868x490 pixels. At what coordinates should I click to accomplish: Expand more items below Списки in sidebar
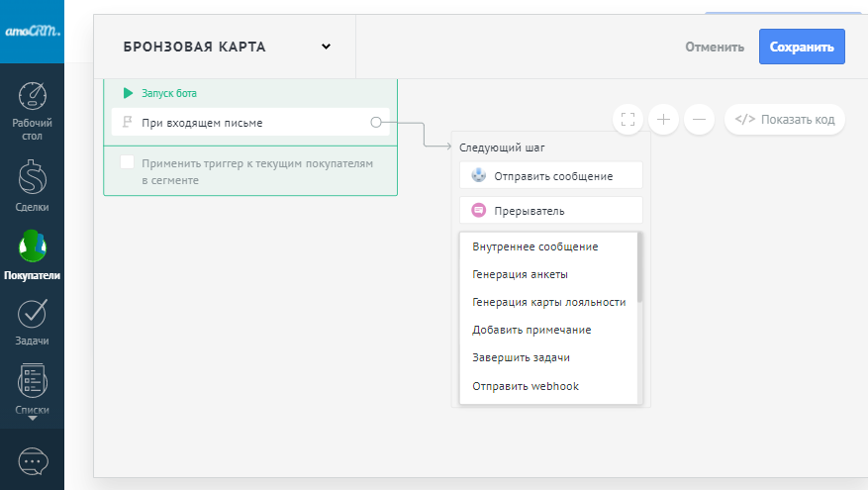[33, 419]
